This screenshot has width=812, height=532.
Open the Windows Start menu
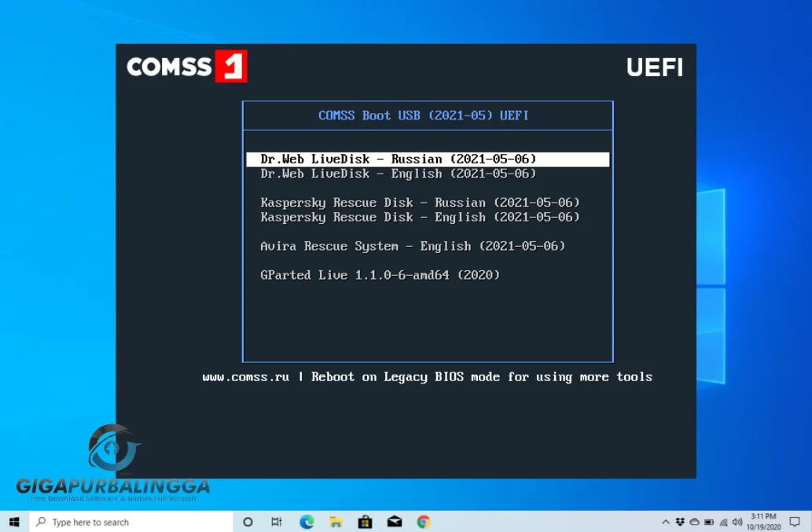(14, 522)
